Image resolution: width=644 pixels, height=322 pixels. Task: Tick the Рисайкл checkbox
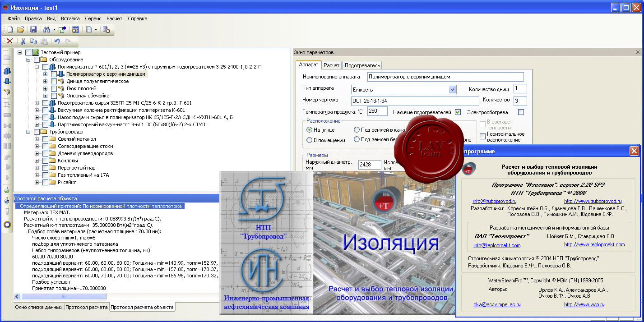(45, 182)
